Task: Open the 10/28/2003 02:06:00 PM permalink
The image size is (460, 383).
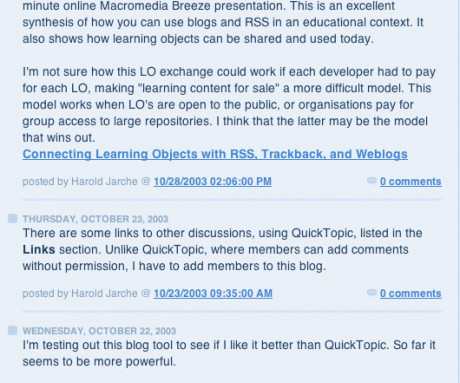Action: 213,182
